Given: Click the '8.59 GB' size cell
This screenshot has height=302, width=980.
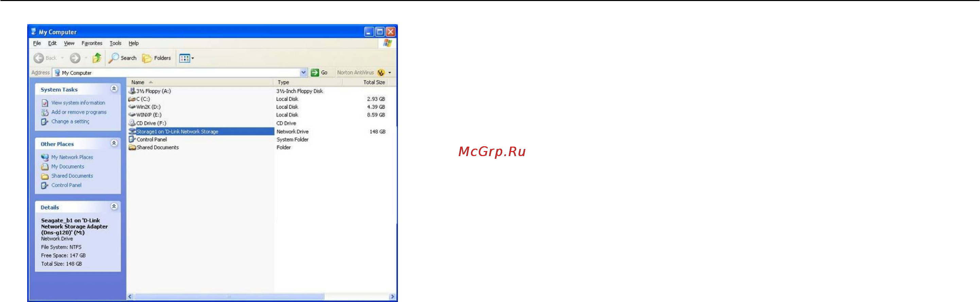Looking at the screenshot, I should point(376,115).
